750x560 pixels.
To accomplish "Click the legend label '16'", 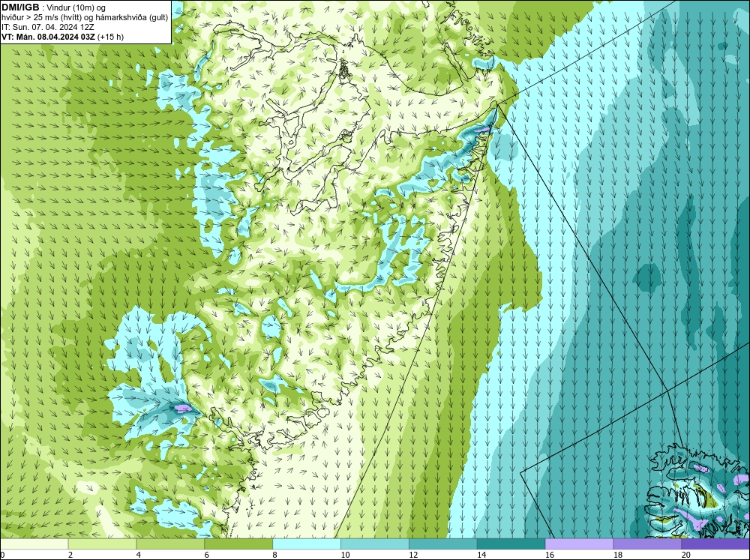I will point(550,555).
